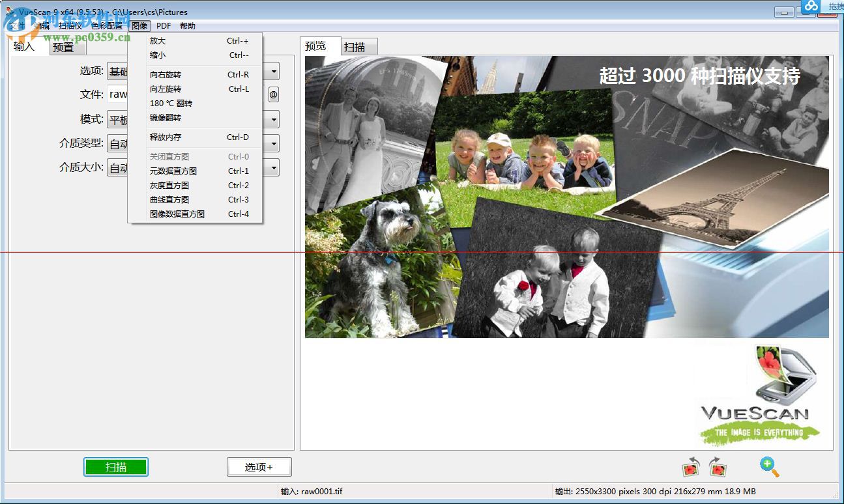Screen dimensions: 844x504
Task: Open the 编辑 menu
Action: coord(42,26)
